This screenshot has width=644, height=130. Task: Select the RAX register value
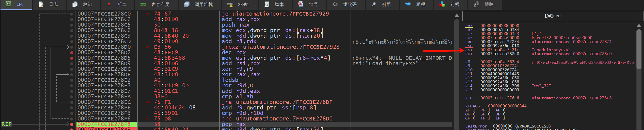[x=500, y=26]
